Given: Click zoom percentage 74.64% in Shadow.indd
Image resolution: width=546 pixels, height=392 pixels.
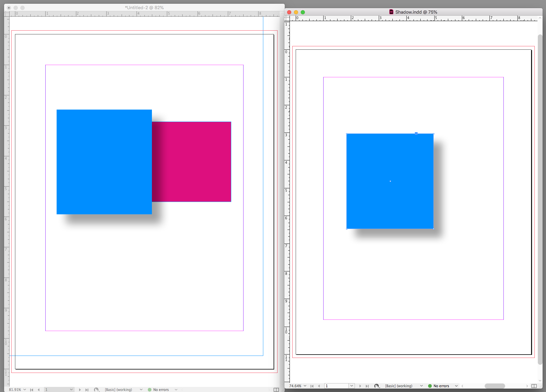Looking at the screenshot, I should click(x=295, y=386).
